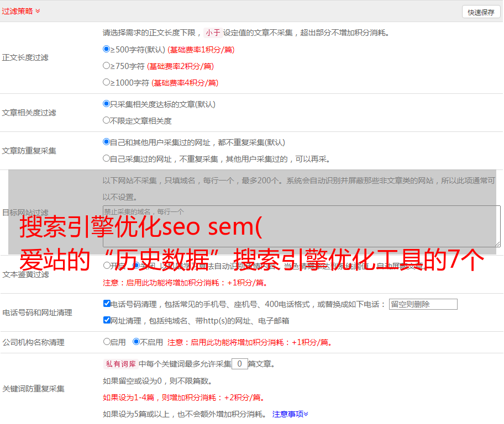Select ≥750字符 radio option
The height and width of the screenshot is (424, 504).
pyautogui.click(x=107, y=66)
